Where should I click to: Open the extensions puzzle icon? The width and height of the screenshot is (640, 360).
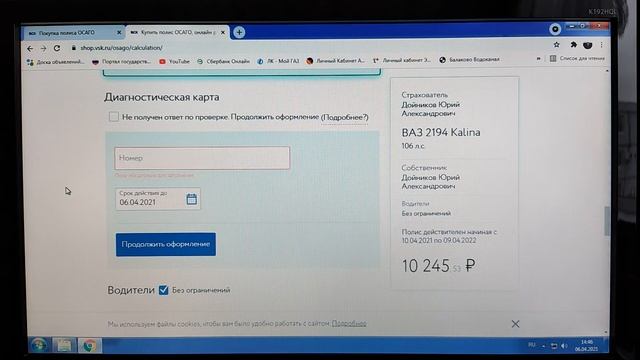573,44
